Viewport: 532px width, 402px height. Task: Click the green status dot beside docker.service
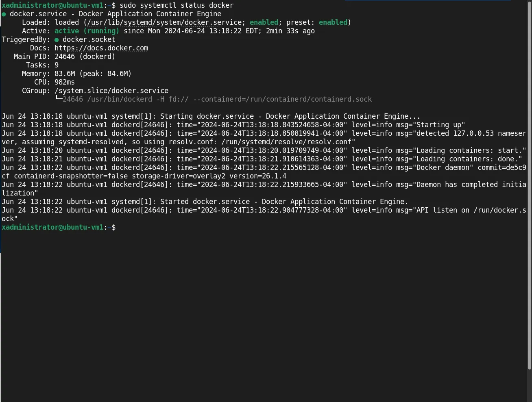coord(4,14)
